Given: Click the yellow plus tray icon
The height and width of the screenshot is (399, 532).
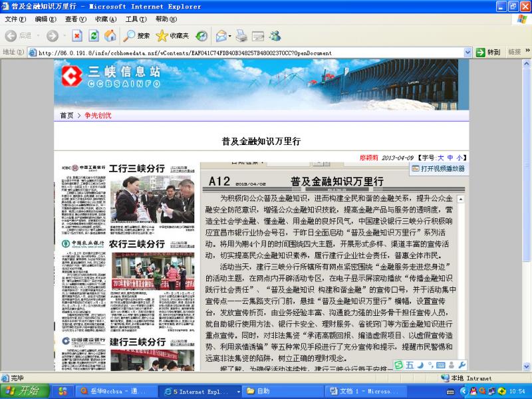Looking at the screenshot, I should point(502,392).
